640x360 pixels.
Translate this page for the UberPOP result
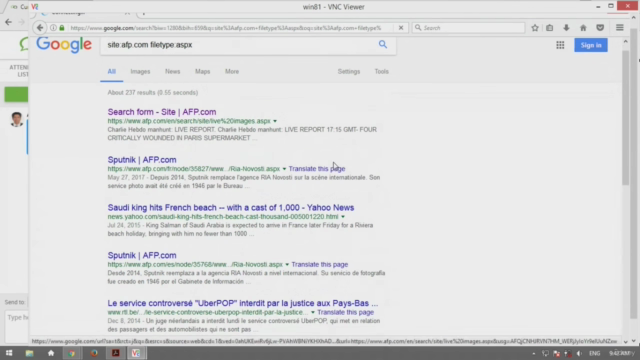pyautogui.click(x=345, y=312)
